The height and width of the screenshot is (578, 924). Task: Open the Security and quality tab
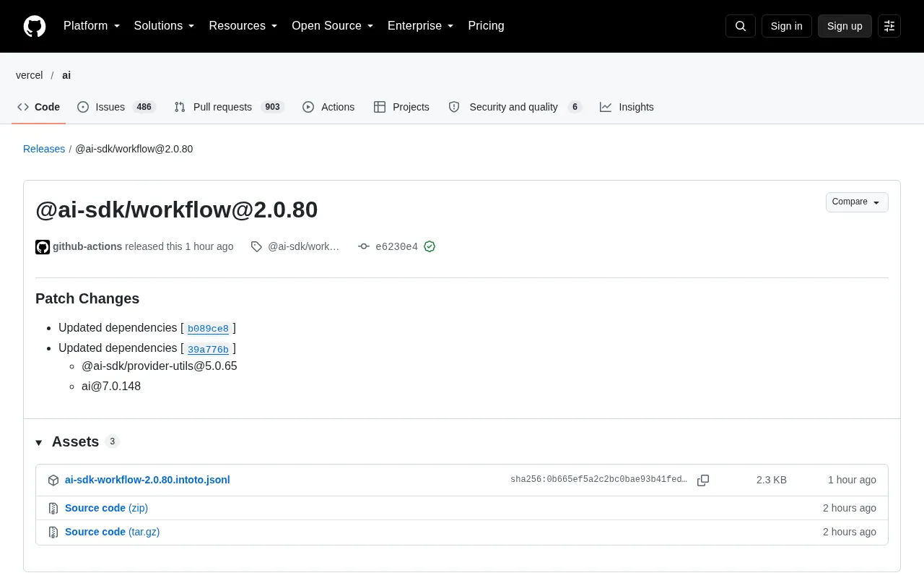click(x=515, y=107)
